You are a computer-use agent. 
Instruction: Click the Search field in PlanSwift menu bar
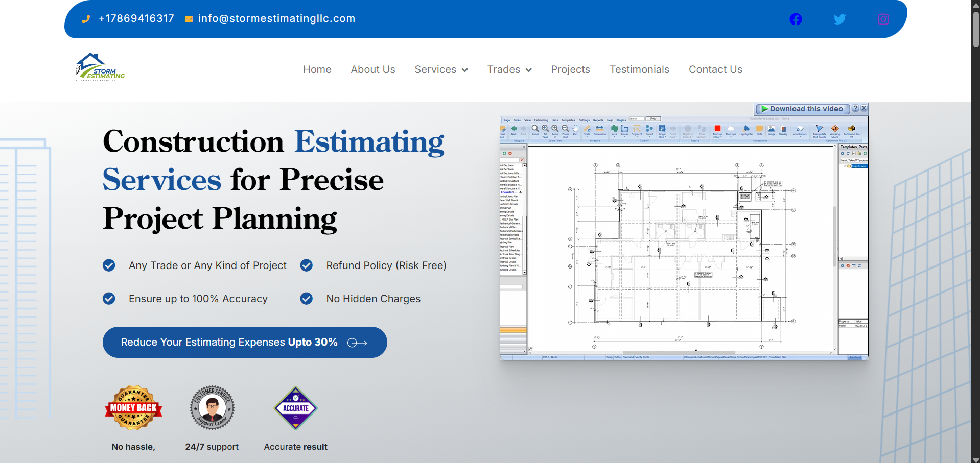[x=637, y=118]
